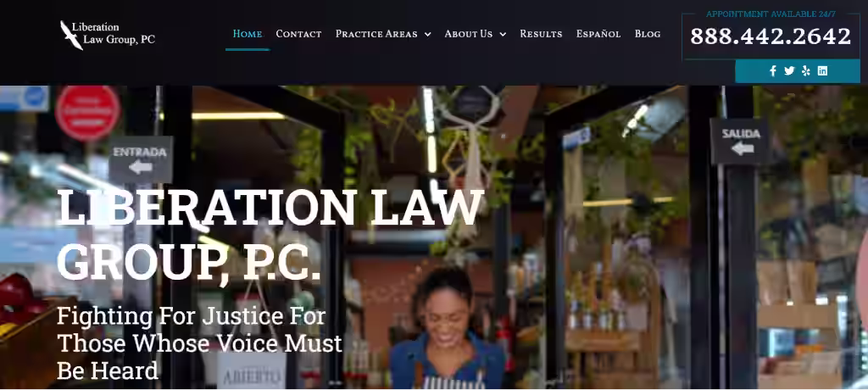This screenshot has width=868, height=390.
Task: Click the Appointment Available 24/7 text
Action: tap(771, 14)
